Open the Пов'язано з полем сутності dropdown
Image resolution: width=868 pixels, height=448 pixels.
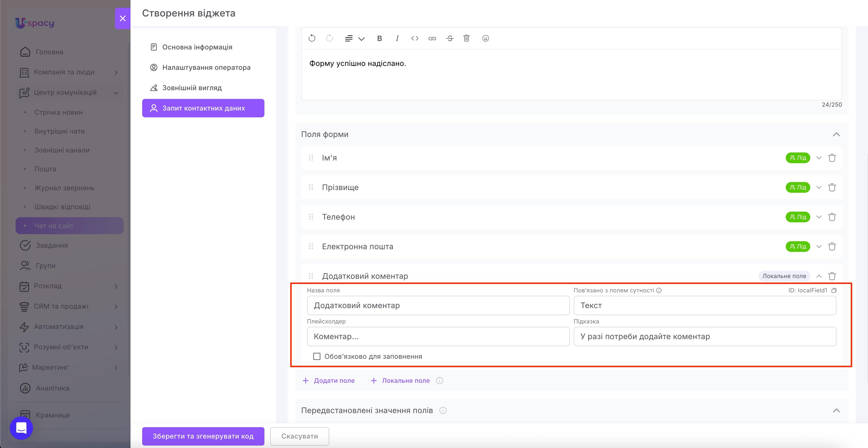coord(705,305)
